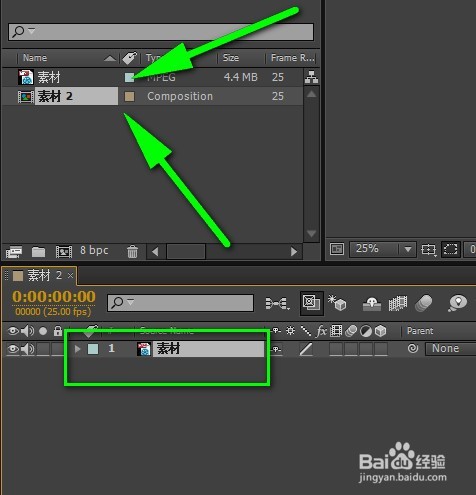Click the Project panel scroll down arrow
The height and width of the screenshot is (495, 476).
pos(311,233)
